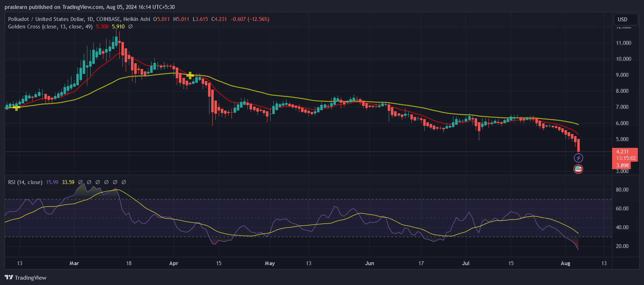This screenshot has width=644, height=285.
Task: Click the 4.231 current price label
Action: click(622, 152)
